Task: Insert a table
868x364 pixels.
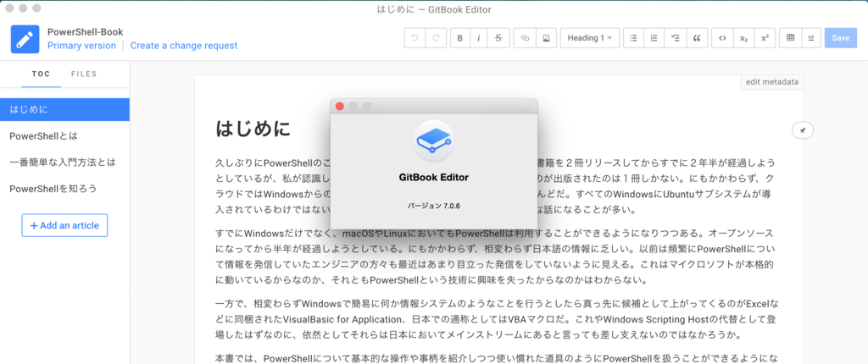Action: click(790, 38)
